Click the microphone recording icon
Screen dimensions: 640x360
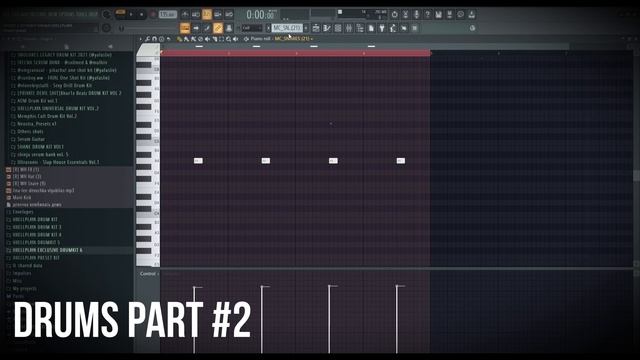coord(416,14)
